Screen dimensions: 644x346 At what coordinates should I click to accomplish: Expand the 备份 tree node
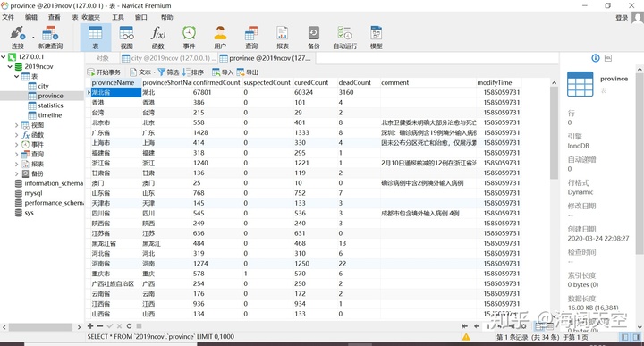coord(17,173)
